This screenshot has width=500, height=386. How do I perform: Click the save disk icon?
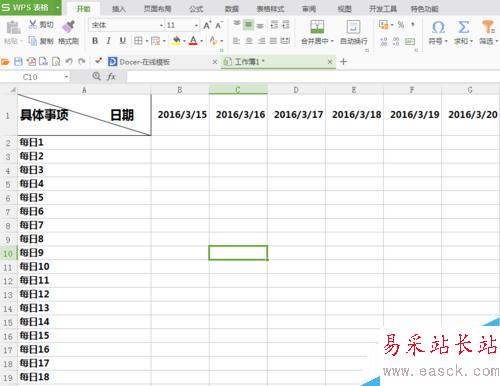[18, 62]
